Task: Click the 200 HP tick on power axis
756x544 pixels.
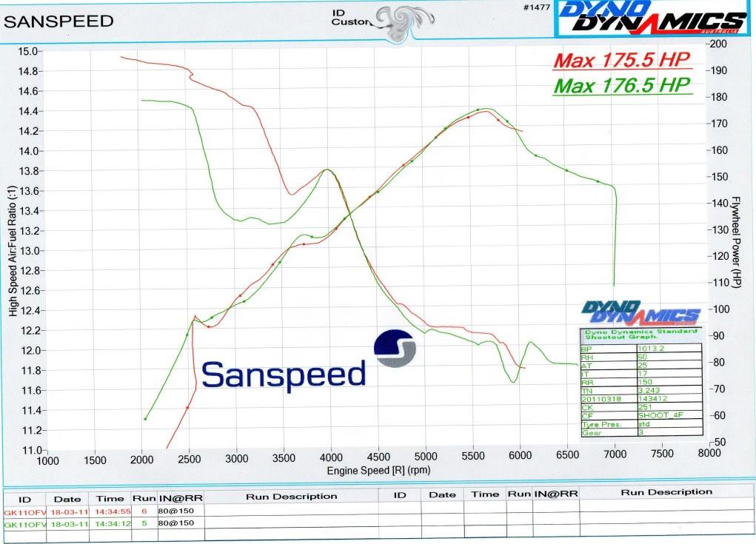Action: click(x=718, y=44)
